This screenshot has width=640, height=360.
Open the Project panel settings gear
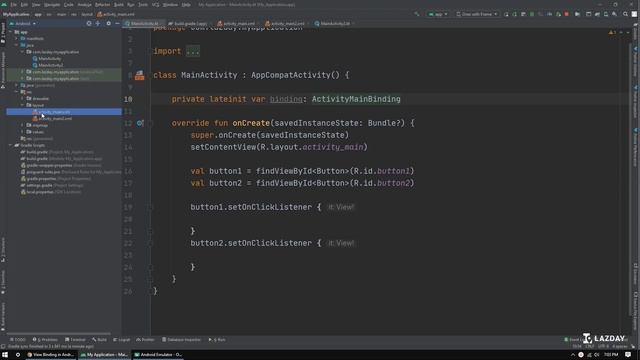pos(108,24)
